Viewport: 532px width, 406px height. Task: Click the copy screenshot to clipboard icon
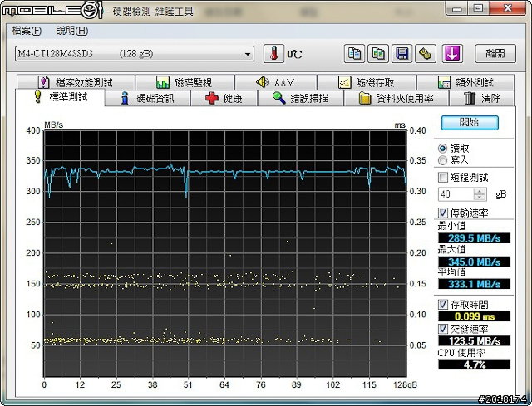pos(378,54)
